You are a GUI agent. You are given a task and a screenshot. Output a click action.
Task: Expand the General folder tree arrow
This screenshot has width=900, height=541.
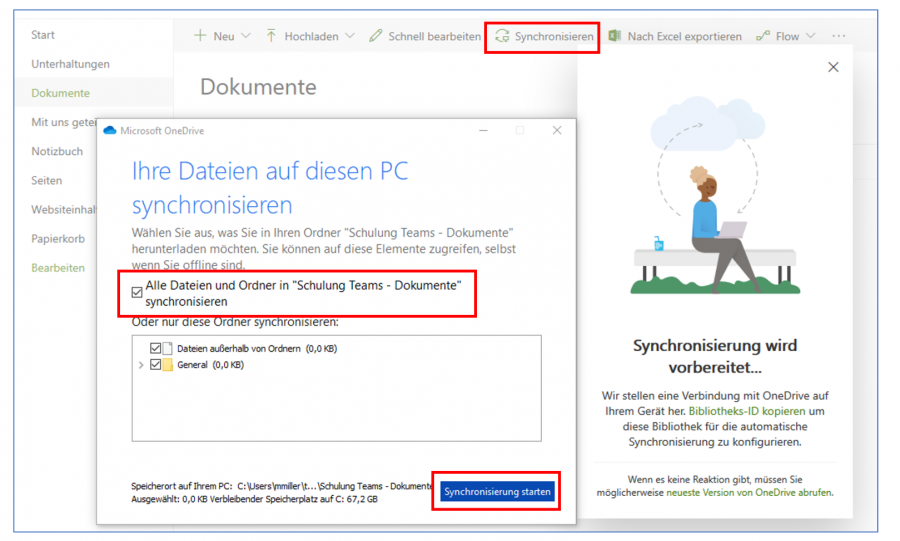[141, 365]
